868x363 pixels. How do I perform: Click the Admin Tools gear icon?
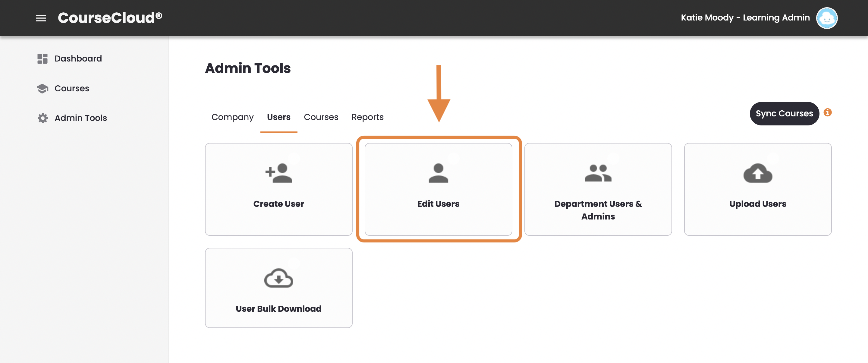[42, 118]
